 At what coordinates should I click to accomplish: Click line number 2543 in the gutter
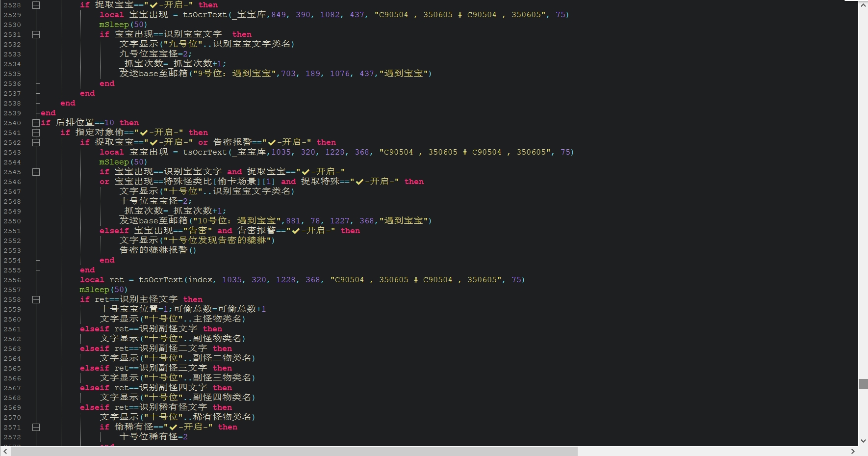(12, 152)
